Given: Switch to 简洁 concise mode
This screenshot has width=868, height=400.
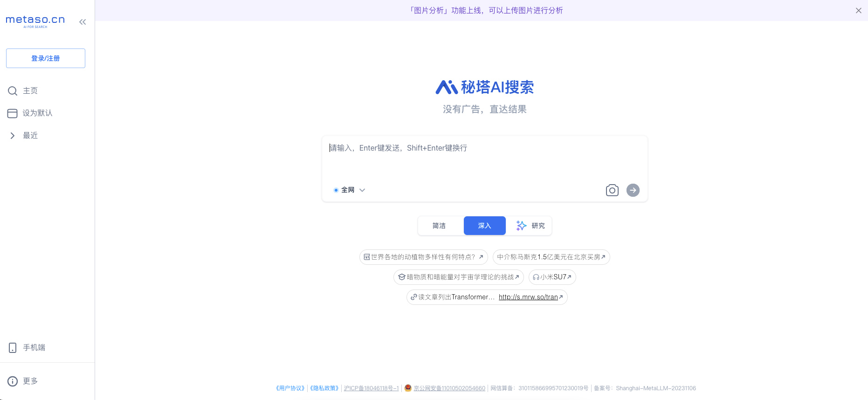Looking at the screenshot, I should click(439, 226).
